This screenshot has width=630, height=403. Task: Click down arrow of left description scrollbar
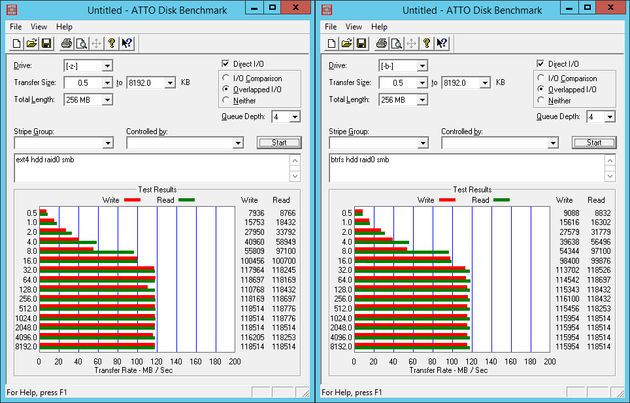pos(295,176)
